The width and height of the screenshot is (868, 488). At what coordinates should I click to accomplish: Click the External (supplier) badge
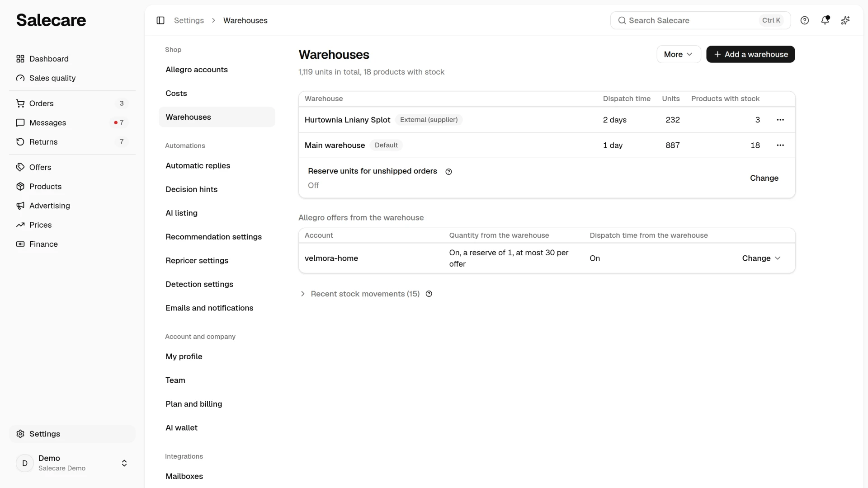click(429, 120)
